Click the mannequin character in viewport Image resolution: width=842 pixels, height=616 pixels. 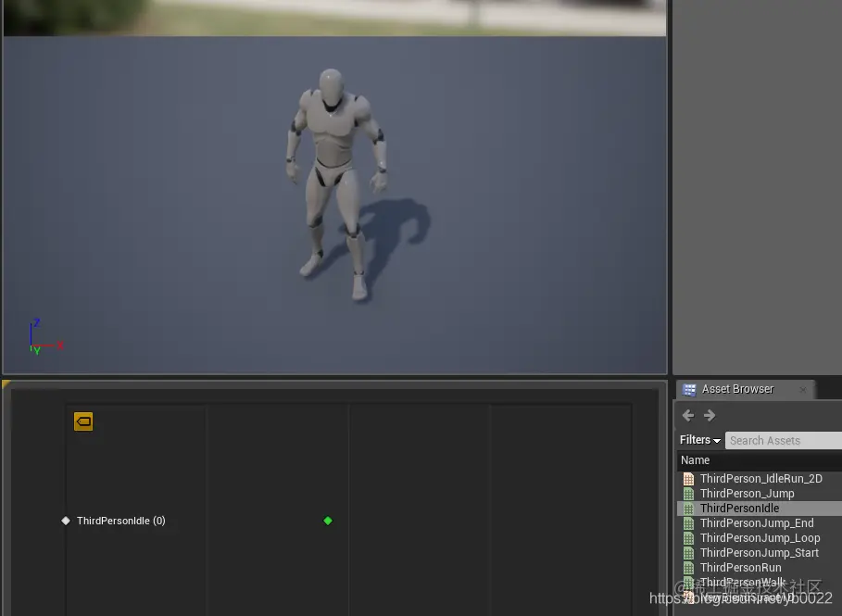(334, 182)
